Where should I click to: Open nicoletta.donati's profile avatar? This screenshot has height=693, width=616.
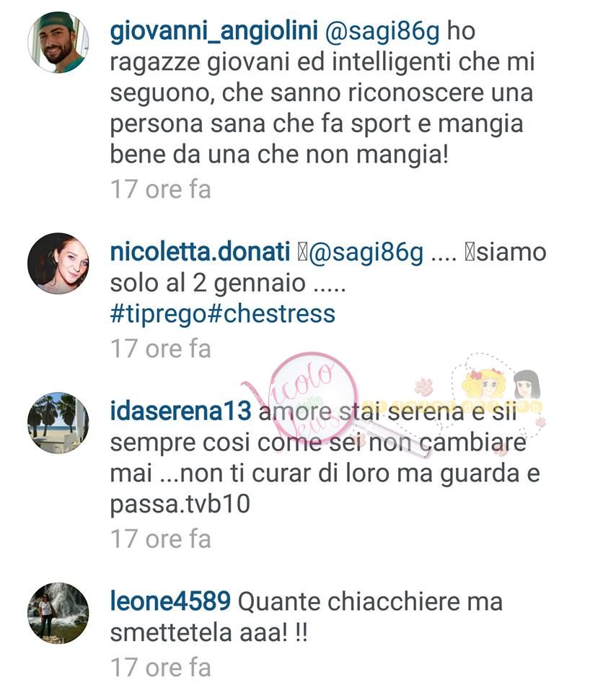point(58,263)
